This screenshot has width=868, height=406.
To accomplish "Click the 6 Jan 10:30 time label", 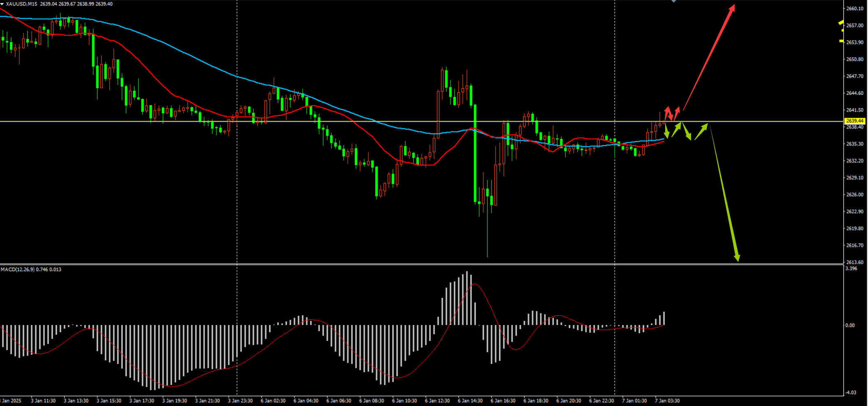I will pos(404,401).
